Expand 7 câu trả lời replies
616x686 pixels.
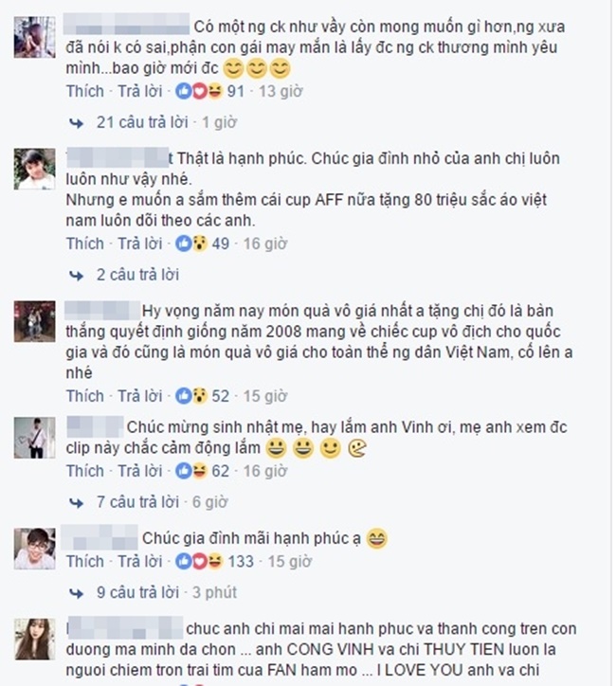click(x=137, y=502)
